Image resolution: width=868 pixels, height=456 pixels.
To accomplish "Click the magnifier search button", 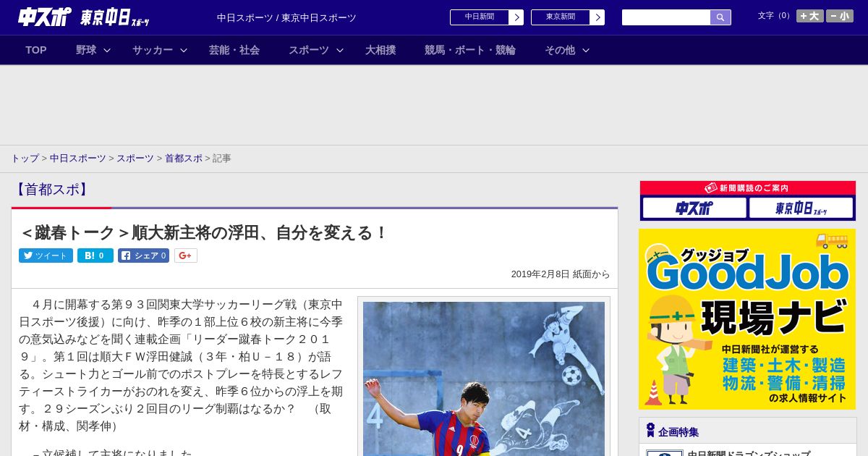I will tap(720, 17).
